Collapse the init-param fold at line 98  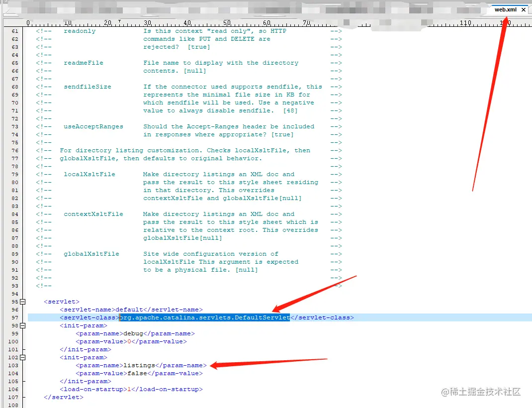[x=23, y=325]
